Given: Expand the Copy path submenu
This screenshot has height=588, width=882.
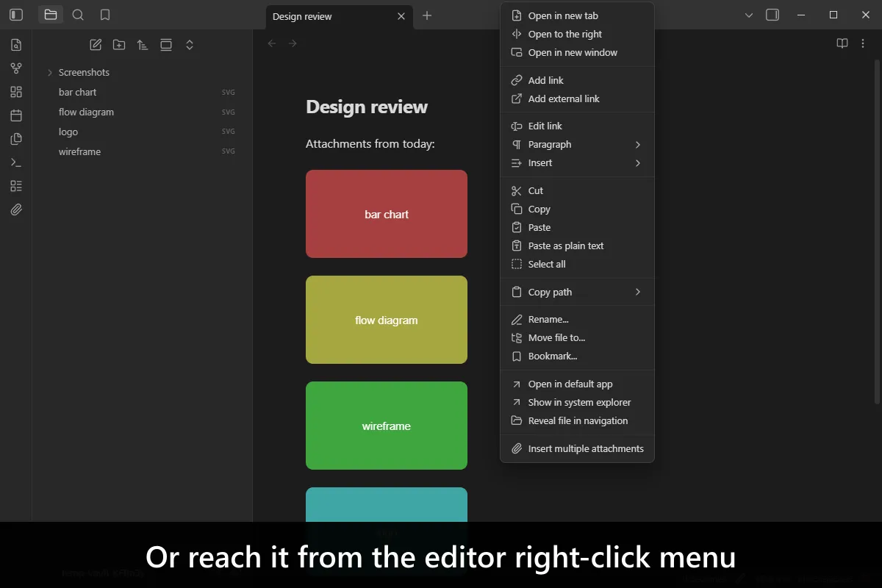Looking at the screenshot, I should pyautogui.click(x=577, y=292).
